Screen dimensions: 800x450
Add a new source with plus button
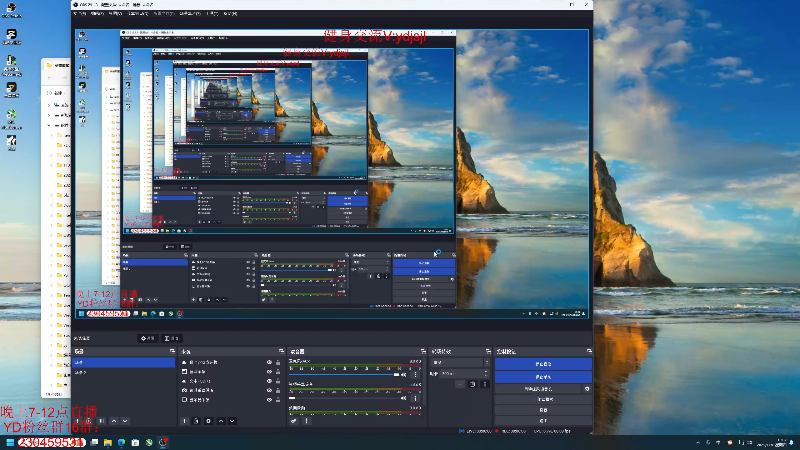point(185,421)
